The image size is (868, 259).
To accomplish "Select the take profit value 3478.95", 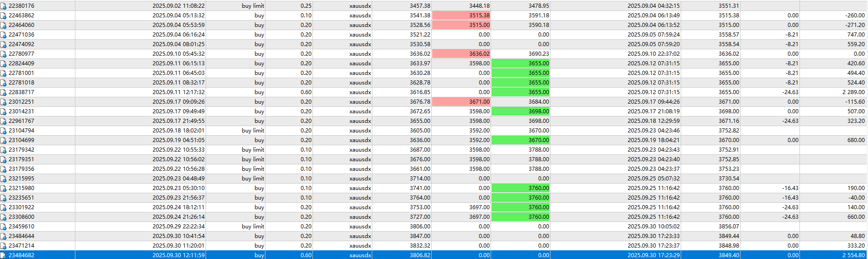I will tap(539, 6).
